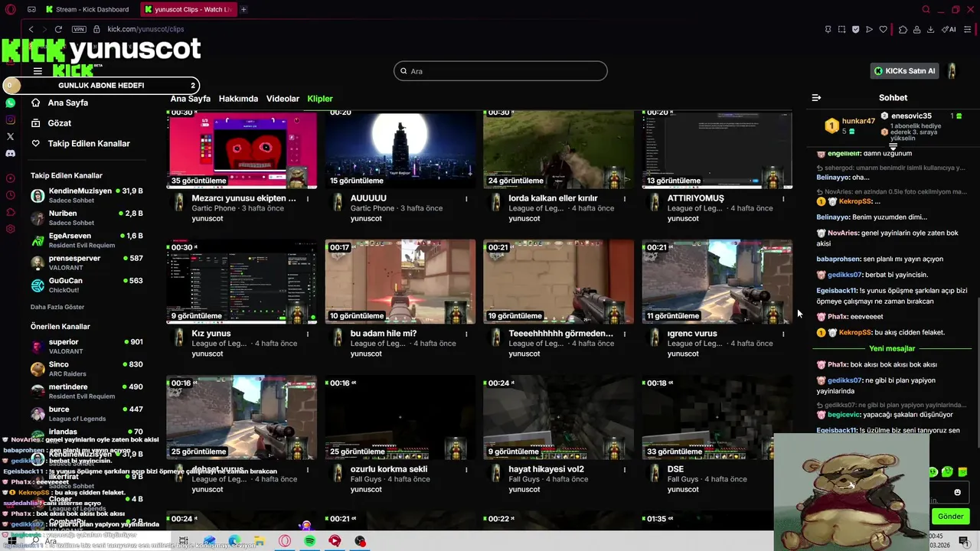Open browser extensions cube icon
The image size is (980, 551).
903,29
